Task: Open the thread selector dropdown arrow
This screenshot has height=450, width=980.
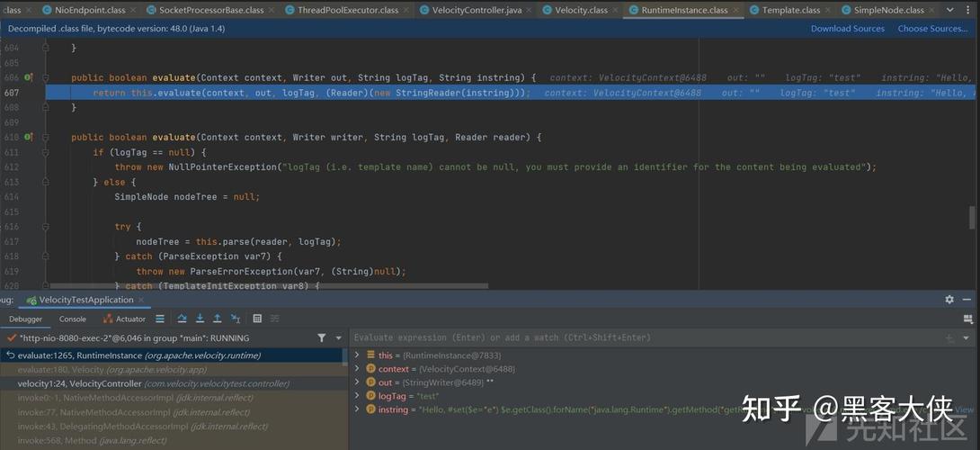Action: 338,338
